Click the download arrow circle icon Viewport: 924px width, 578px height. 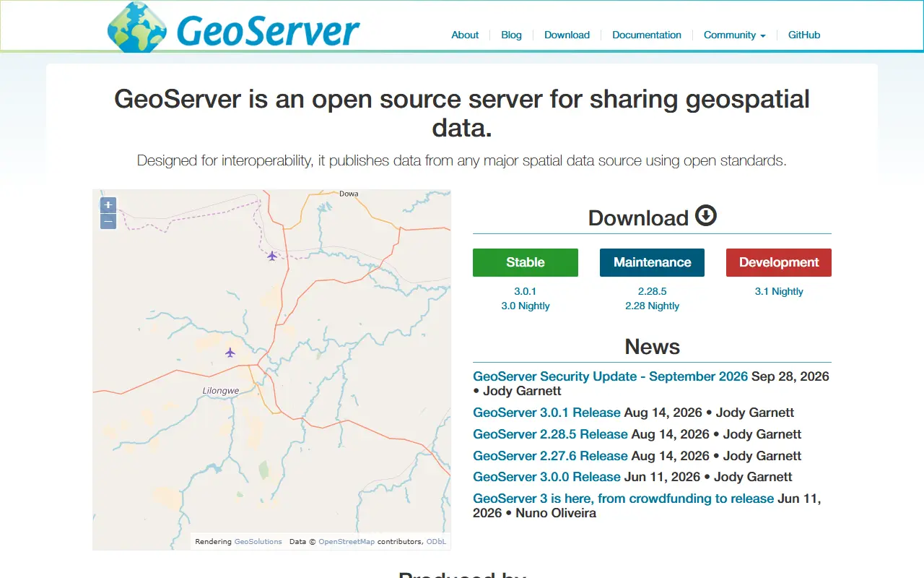point(706,215)
